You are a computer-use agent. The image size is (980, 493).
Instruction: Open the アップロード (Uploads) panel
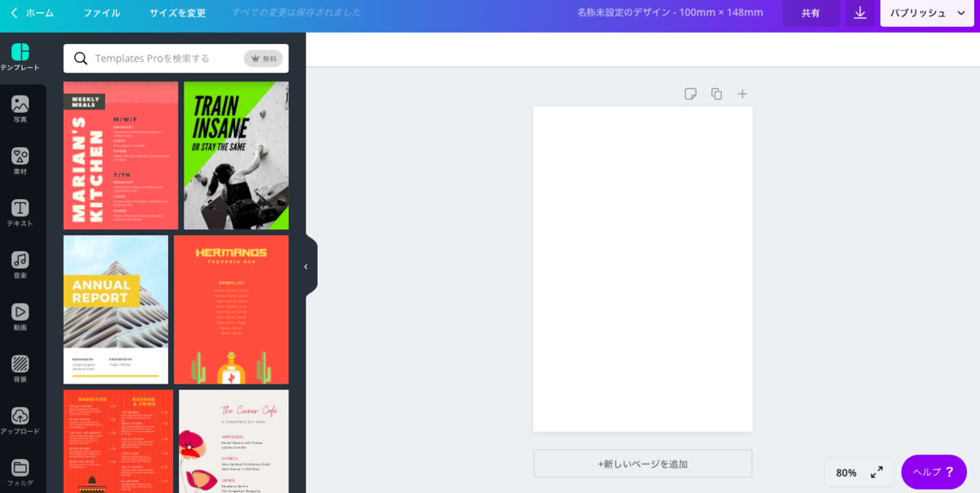tap(22, 420)
